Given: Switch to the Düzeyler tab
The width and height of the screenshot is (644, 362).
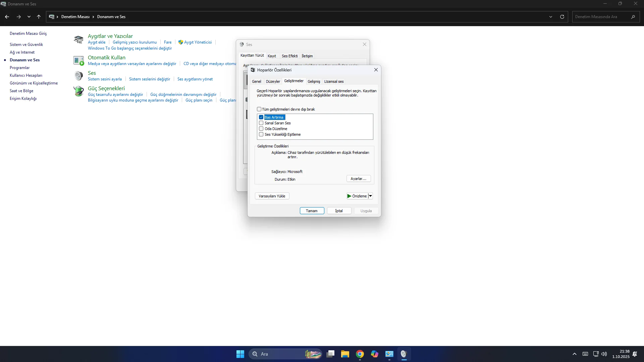Looking at the screenshot, I should pos(273,81).
